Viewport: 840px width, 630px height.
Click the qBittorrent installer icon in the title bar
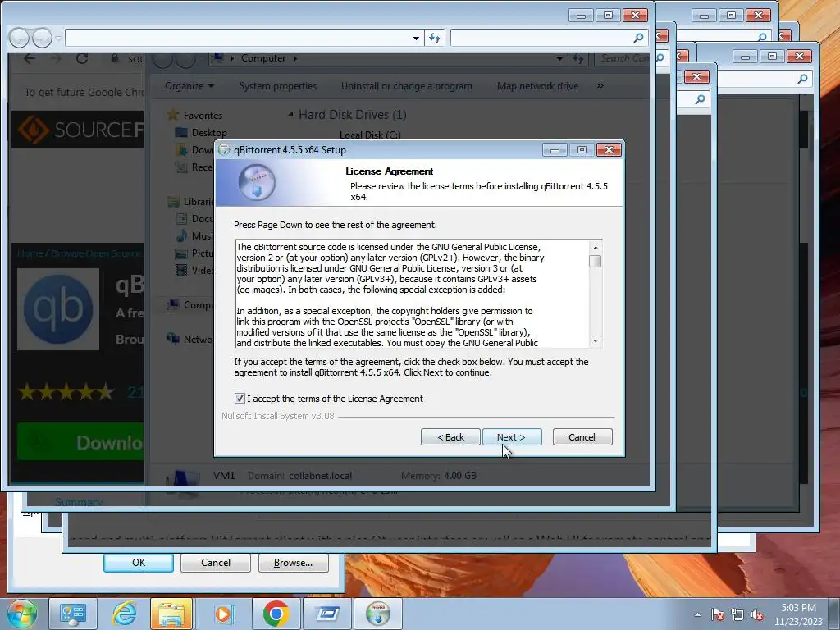pos(225,150)
